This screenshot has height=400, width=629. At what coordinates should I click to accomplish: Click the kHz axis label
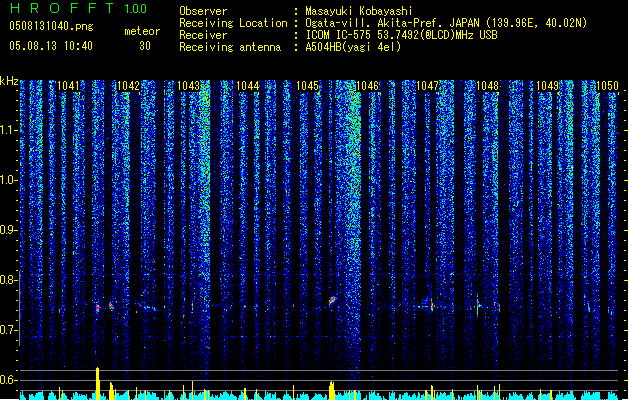click(x=9, y=81)
